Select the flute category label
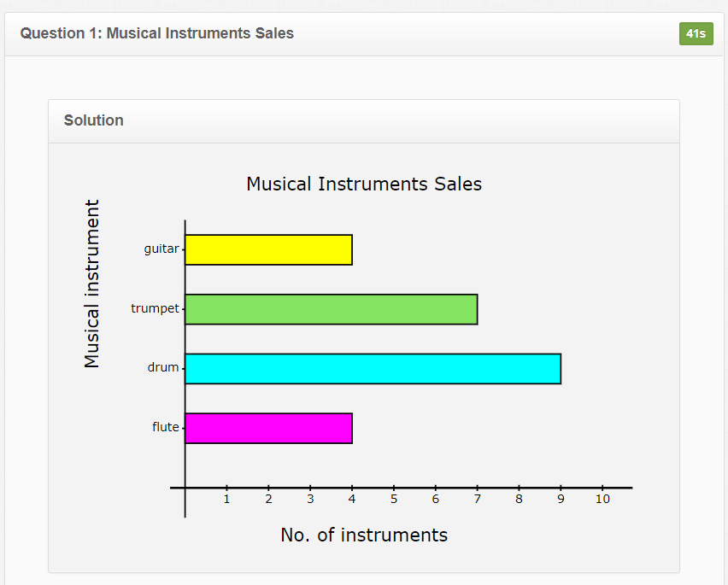Viewport: 728px width, 585px height. pos(165,427)
